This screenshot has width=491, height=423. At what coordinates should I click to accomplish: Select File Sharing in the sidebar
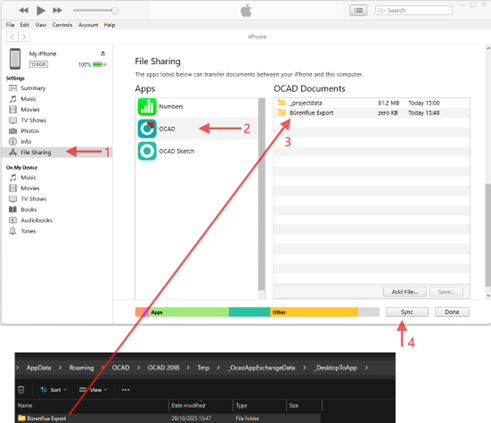pos(36,152)
